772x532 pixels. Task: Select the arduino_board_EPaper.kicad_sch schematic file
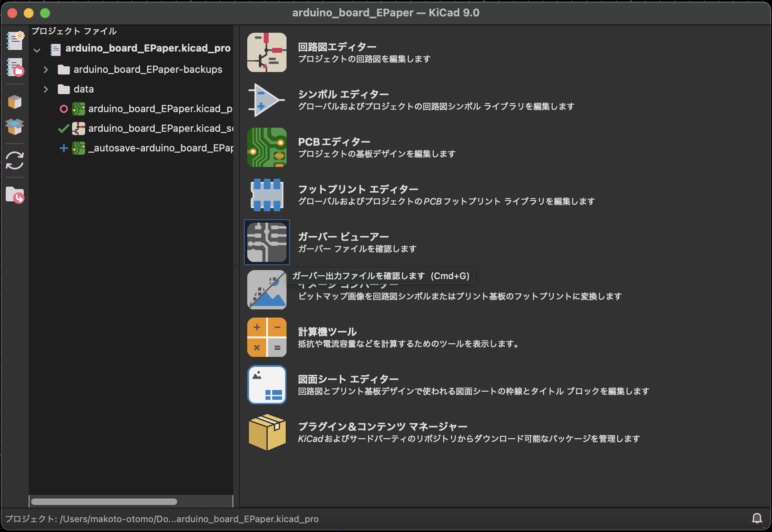coord(160,128)
